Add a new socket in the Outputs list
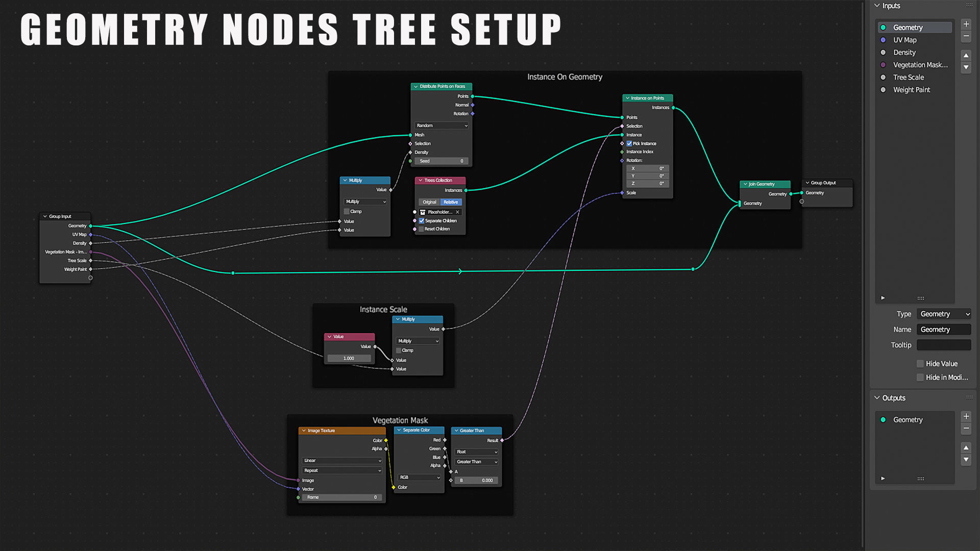The width and height of the screenshot is (980, 551). (966, 416)
